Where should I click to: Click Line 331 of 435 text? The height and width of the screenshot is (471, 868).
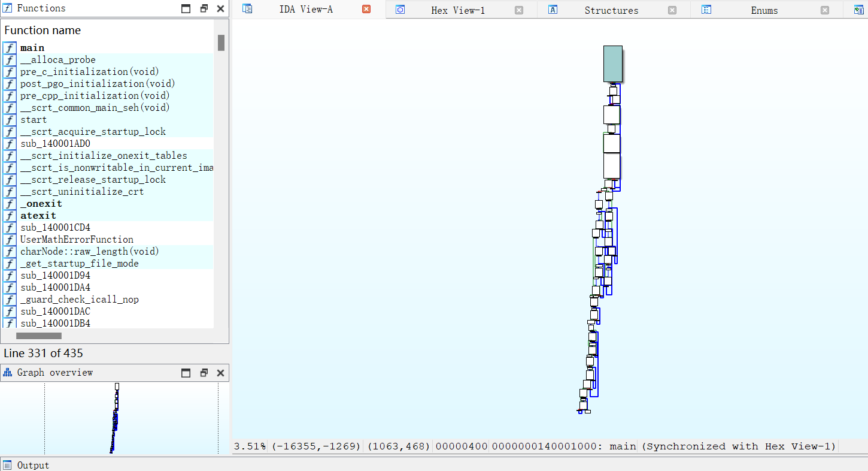(x=43, y=354)
